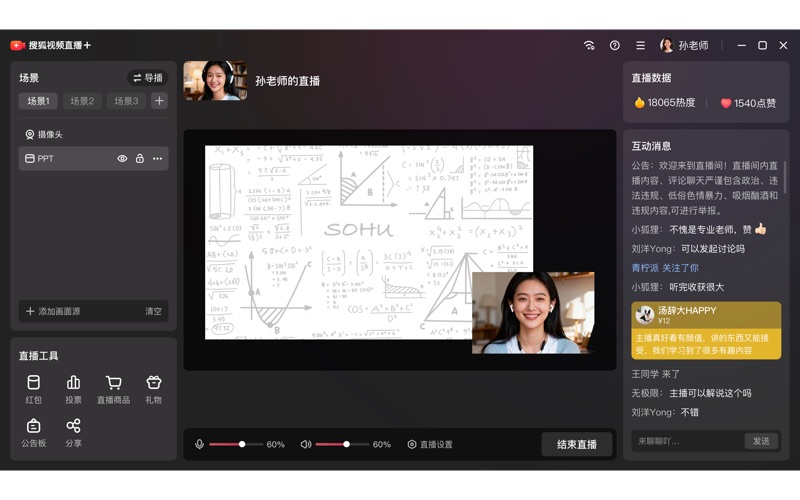The width and height of the screenshot is (800, 500).
Task: Adjust the speaker volume slider
Action: pos(346,444)
